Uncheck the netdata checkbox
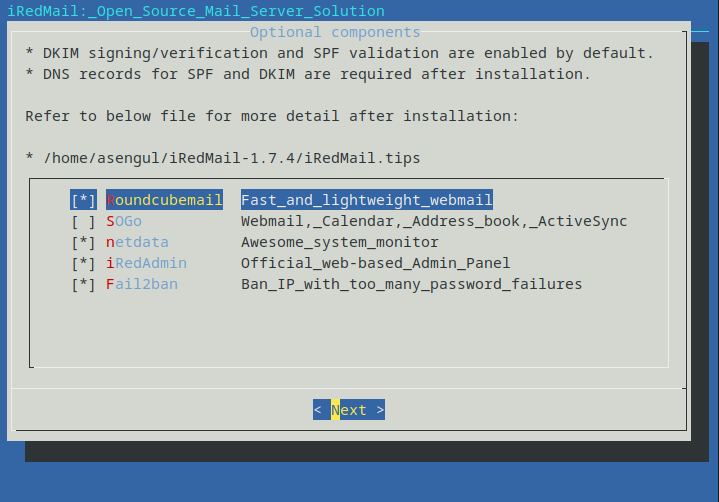This screenshot has height=502, width=719. coord(83,242)
